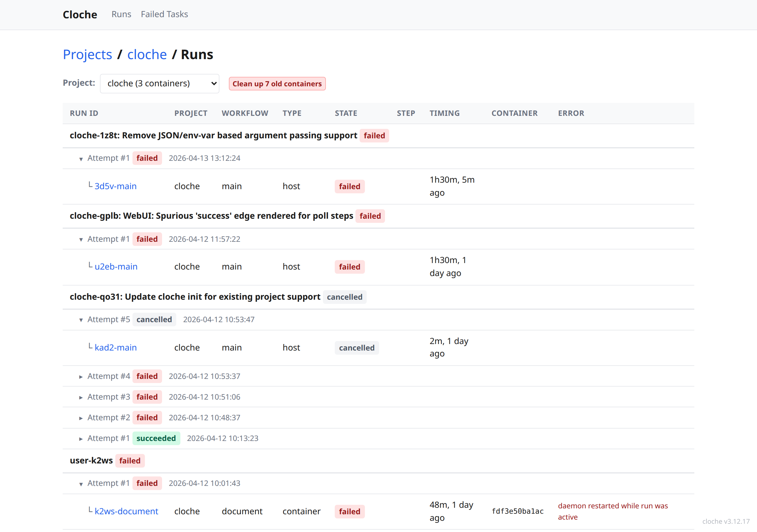Click the STATE column header
Viewport: 757px width, 532px height.
coord(346,113)
